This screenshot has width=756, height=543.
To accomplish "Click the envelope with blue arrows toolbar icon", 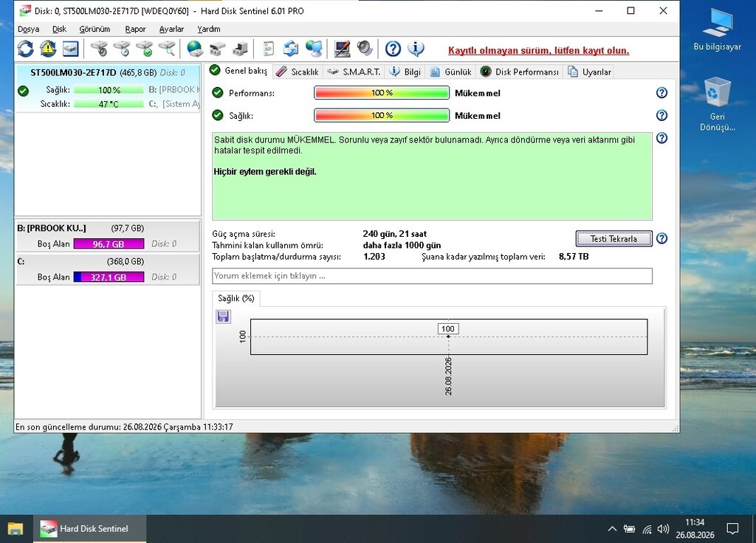I will point(291,49).
